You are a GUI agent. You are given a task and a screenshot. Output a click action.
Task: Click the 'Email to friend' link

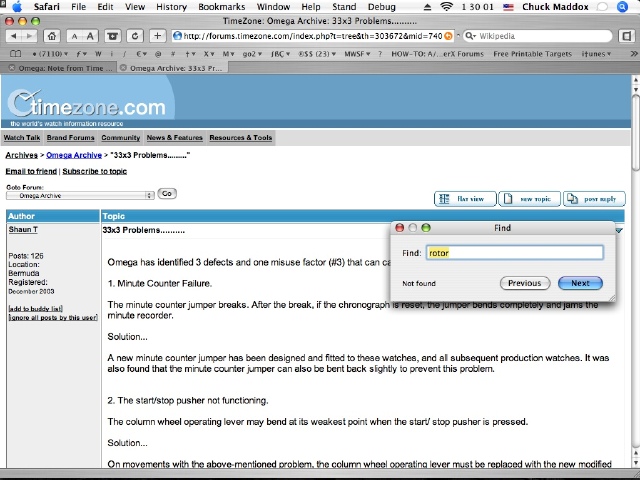coord(31,171)
